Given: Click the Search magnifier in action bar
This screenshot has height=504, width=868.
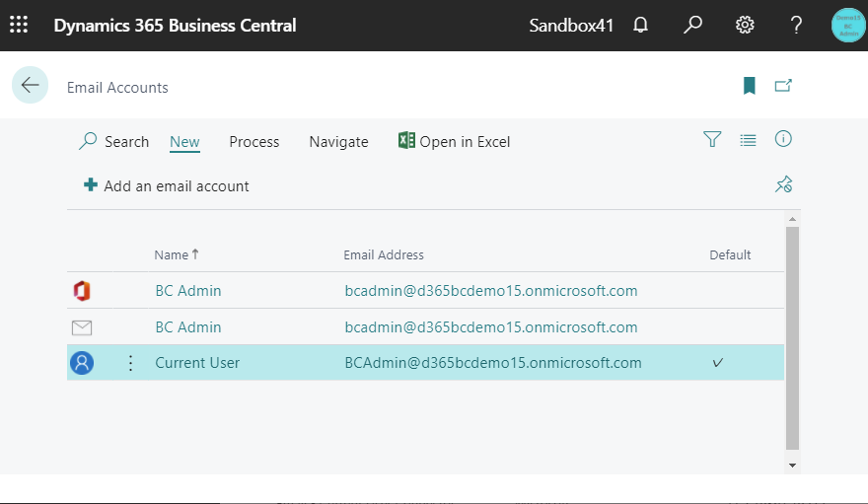Looking at the screenshot, I should pyautogui.click(x=88, y=141).
